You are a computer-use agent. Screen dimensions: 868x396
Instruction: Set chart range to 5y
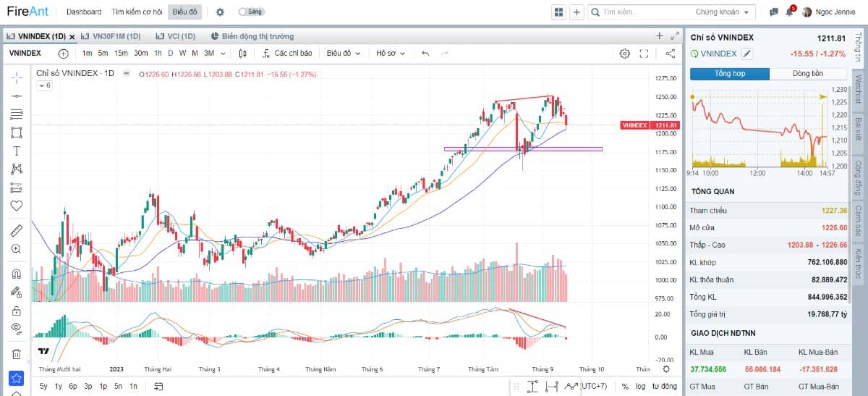click(44, 386)
